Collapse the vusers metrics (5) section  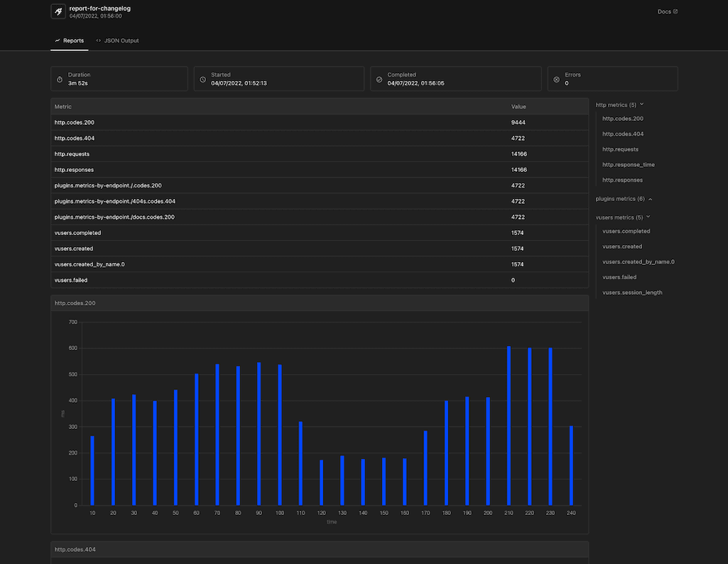[647, 217]
